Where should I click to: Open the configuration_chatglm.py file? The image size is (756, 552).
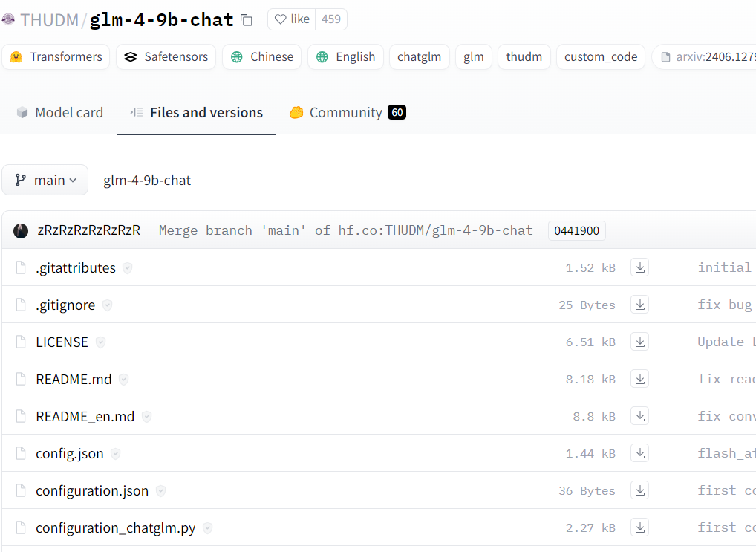coord(116,528)
